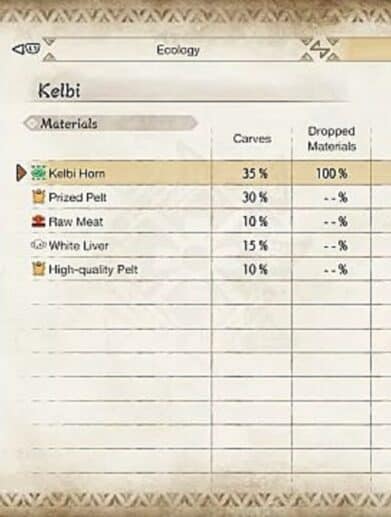391x517 pixels.
Task: Click the Prized Pelt hide icon
Action: click(x=38, y=197)
